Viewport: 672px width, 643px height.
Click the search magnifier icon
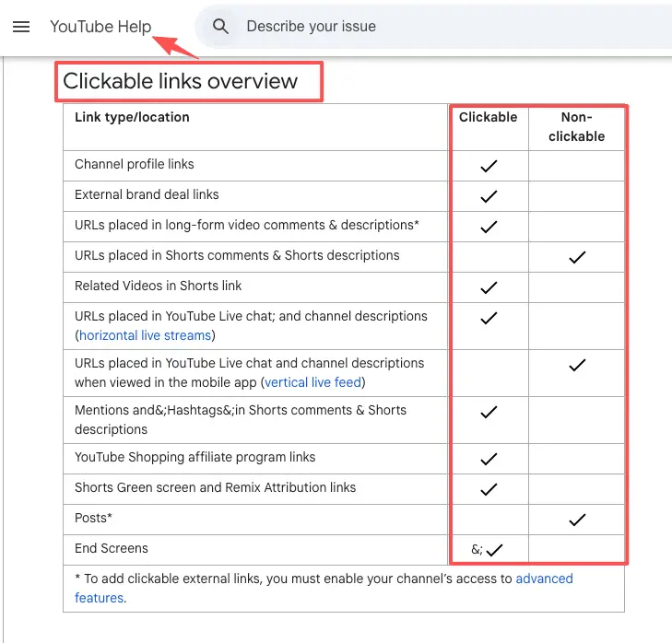[220, 26]
